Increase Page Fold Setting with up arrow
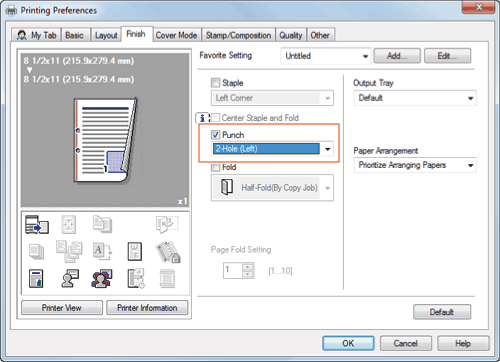Image resolution: width=500 pixels, height=362 pixels. click(247, 267)
